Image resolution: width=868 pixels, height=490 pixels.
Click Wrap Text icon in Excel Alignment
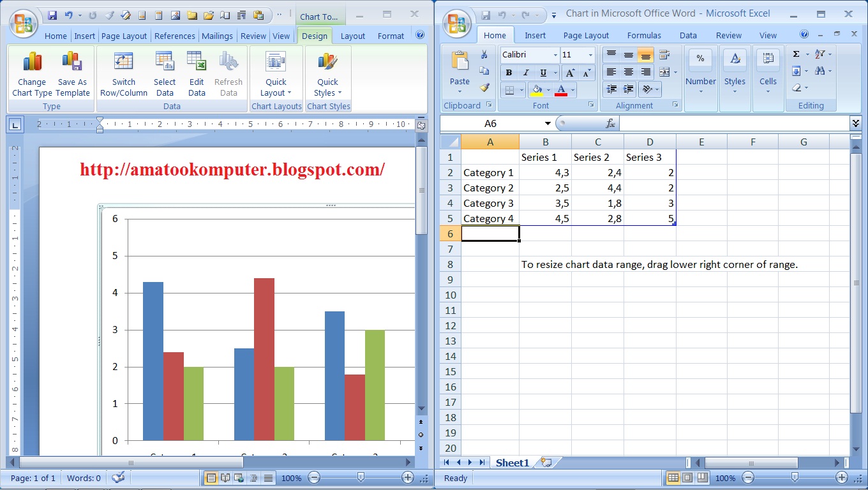click(x=664, y=55)
